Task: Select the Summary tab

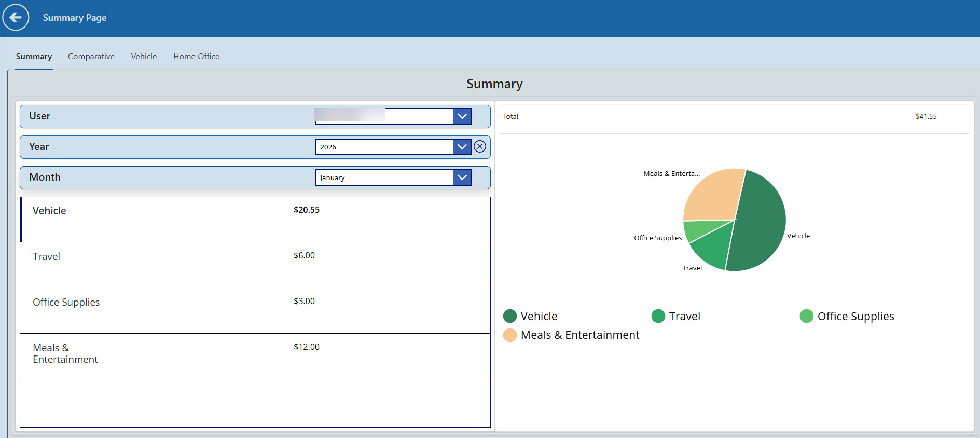Action: [34, 56]
